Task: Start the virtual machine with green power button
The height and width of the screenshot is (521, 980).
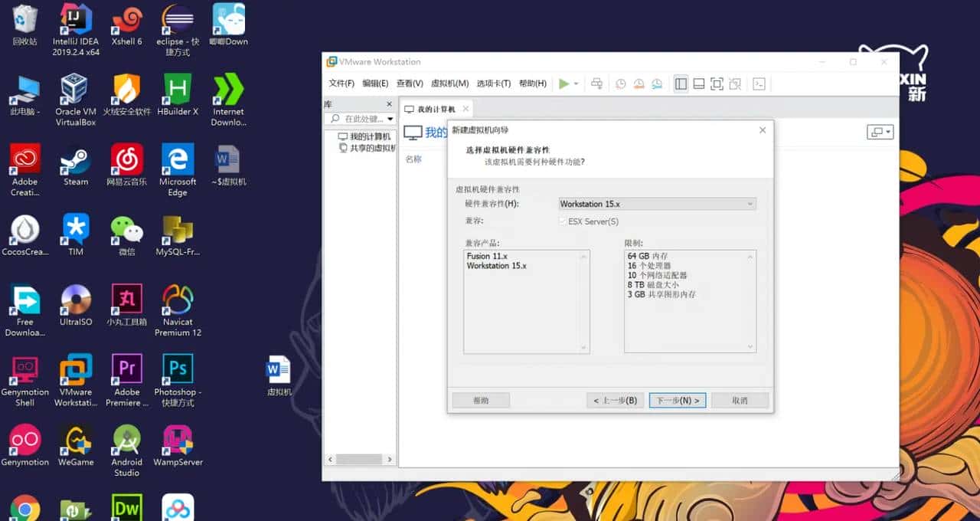Action: 565,84
